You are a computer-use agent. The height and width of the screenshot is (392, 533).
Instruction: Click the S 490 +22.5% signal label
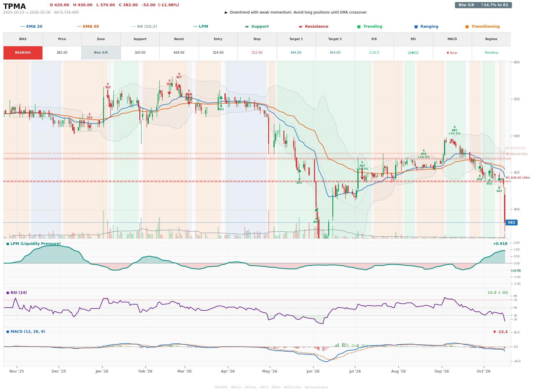click(x=454, y=130)
